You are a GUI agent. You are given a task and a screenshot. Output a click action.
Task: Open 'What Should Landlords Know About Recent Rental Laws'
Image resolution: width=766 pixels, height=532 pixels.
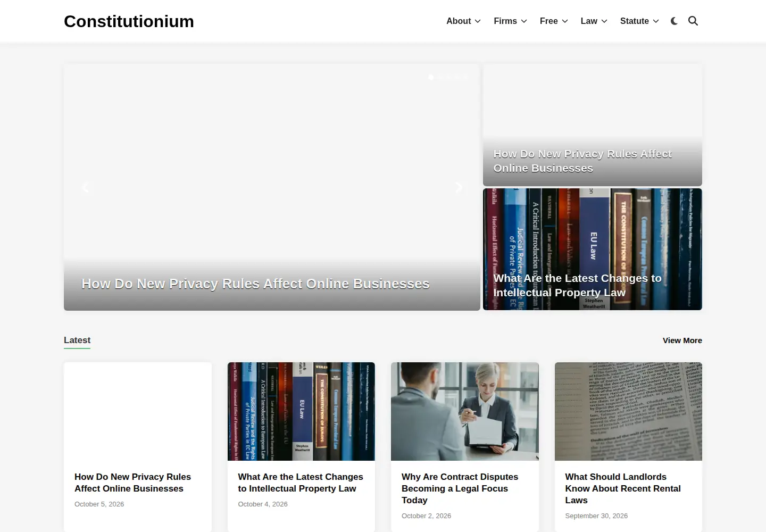pos(623,488)
